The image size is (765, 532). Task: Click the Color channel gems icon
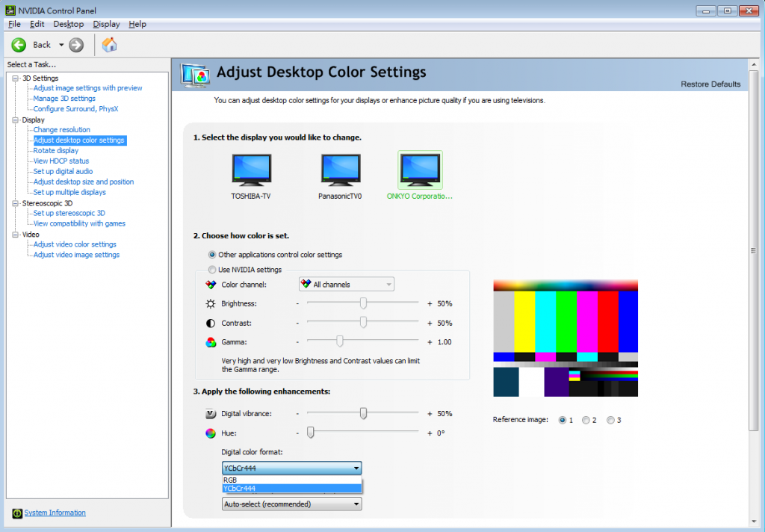[x=210, y=285]
